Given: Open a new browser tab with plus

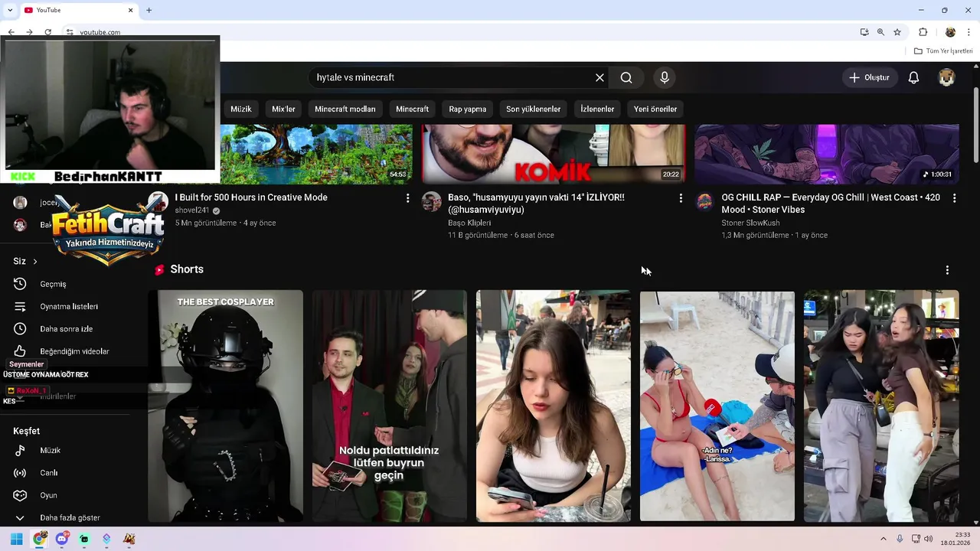Looking at the screenshot, I should pyautogui.click(x=149, y=10).
